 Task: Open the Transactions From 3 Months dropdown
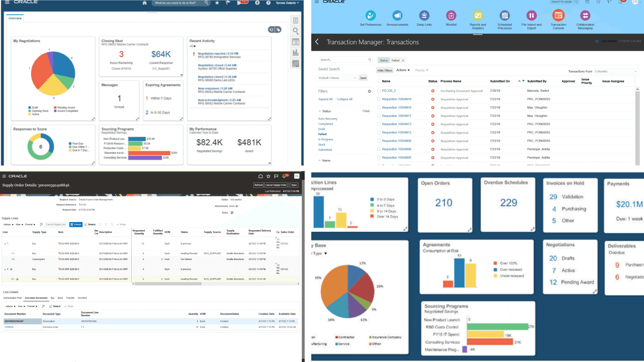click(x=616, y=71)
